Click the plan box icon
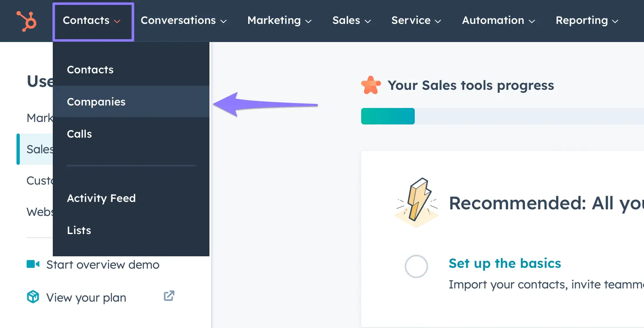 tap(33, 297)
